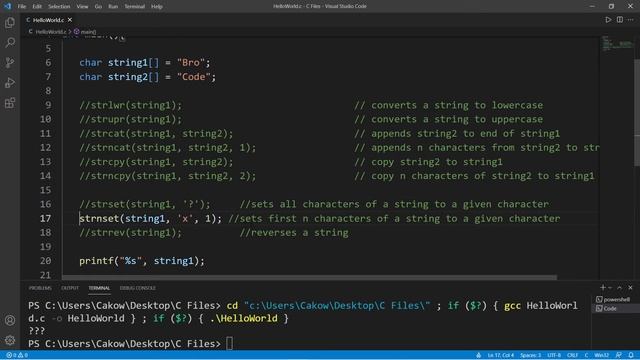Screen dimensions: 640x360
Task: Switch to the TERMINAL panel tab
Action: (99, 288)
